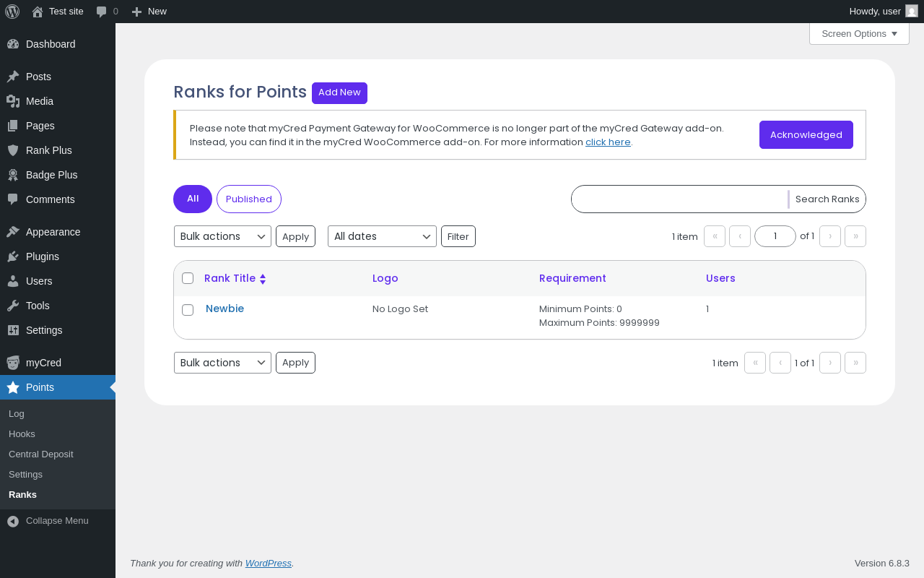The height and width of the screenshot is (578, 924).
Task: Expand the top Bulk actions dropdown
Action: pyautogui.click(x=222, y=236)
